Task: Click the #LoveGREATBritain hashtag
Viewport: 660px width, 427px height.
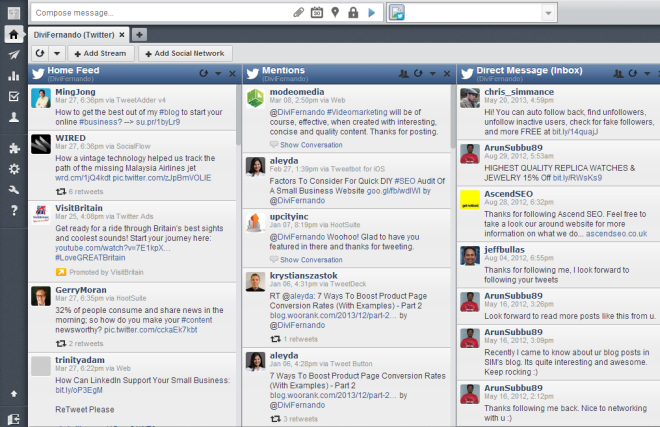Action: point(90,258)
